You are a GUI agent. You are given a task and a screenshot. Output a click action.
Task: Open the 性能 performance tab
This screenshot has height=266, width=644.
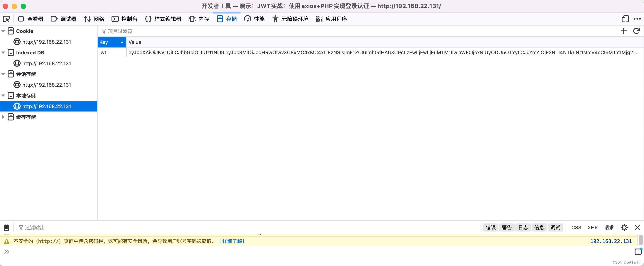tap(255, 19)
